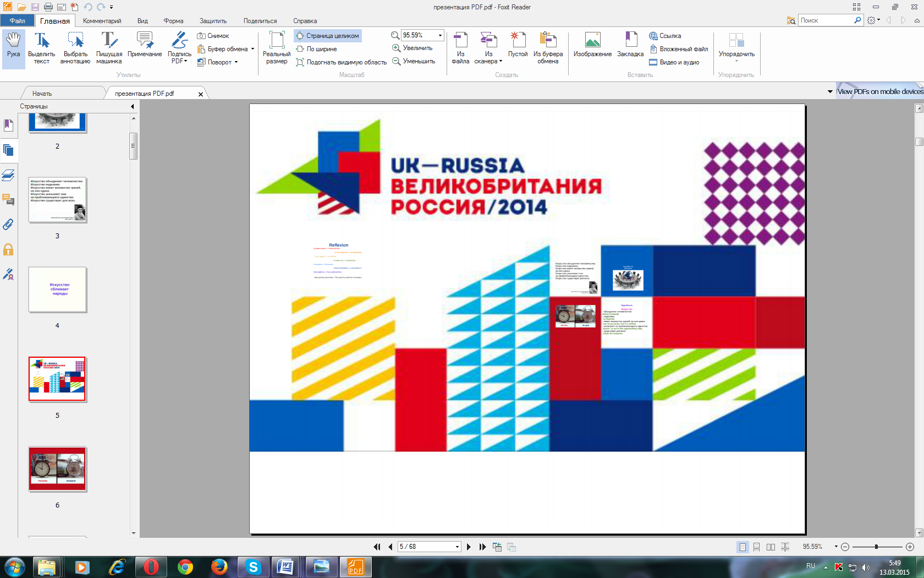Viewport: 924px width, 578px height.
Task: Create PDF from scanner (Из сканера)
Action: click(488, 48)
